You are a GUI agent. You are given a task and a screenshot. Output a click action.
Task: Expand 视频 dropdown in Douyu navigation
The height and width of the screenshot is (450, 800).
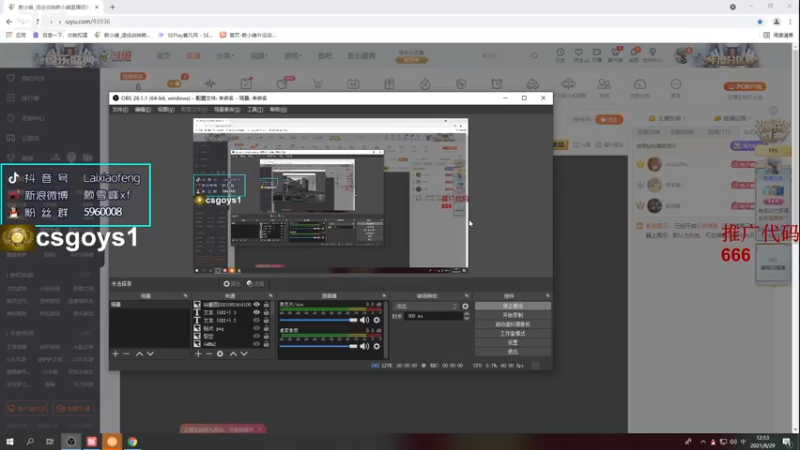point(259,56)
